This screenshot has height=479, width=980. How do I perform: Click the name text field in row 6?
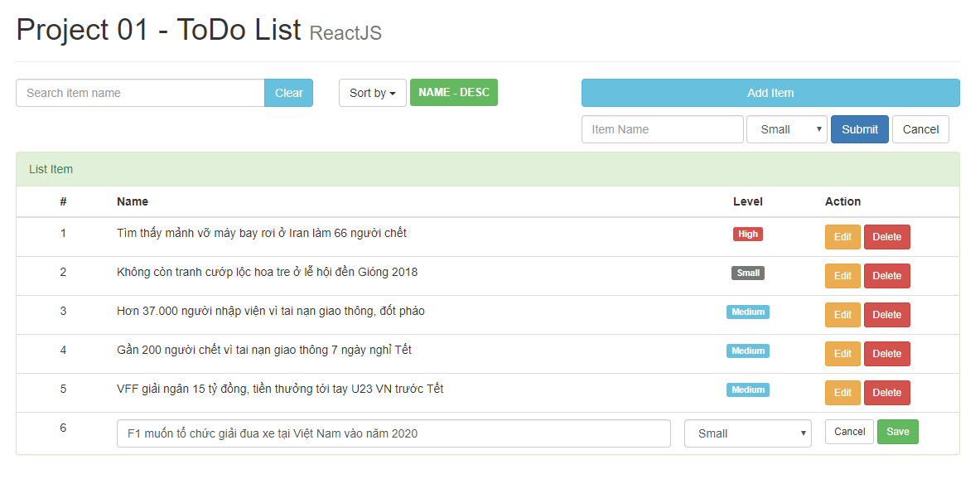(x=393, y=433)
